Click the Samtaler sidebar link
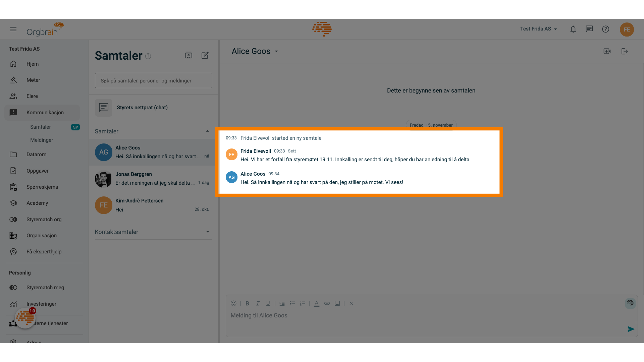Viewport: 644px width, 362px height. [x=40, y=127]
